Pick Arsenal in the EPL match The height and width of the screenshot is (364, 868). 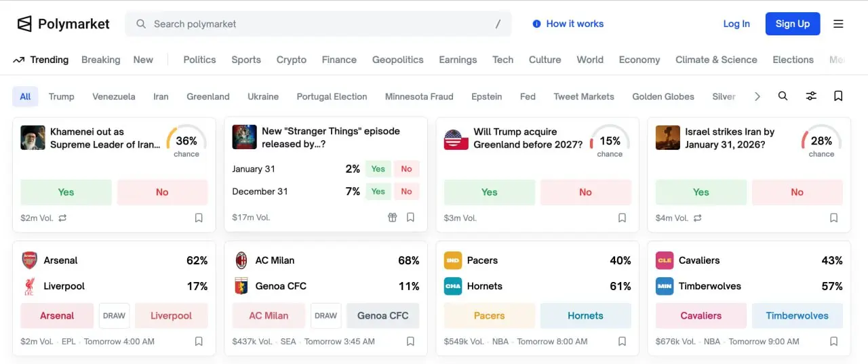click(57, 315)
